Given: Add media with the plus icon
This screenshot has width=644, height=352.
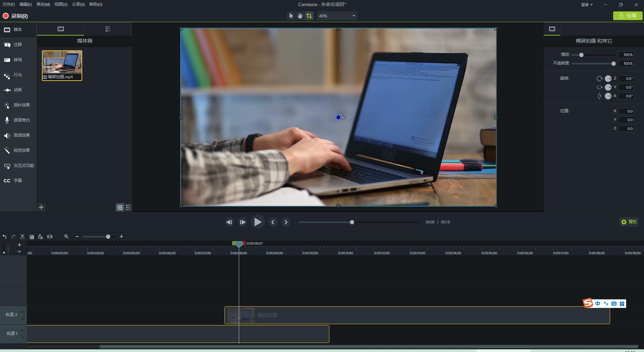Looking at the screenshot, I should coord(41,207).
